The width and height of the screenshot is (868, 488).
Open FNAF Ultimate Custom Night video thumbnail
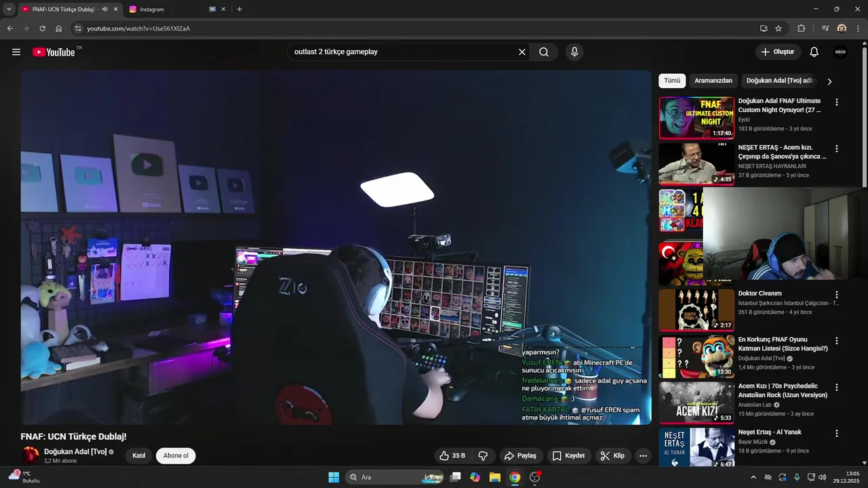tap(696, 118)
